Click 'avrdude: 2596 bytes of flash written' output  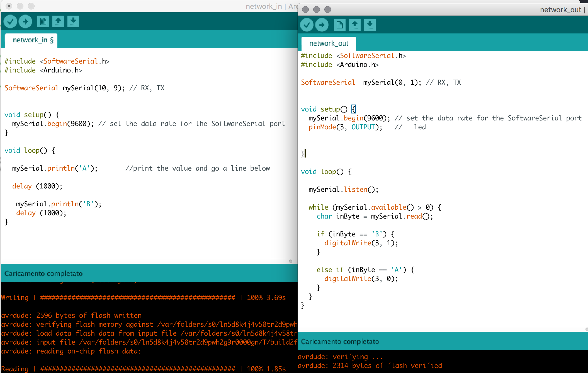click(x=71, y=316)
